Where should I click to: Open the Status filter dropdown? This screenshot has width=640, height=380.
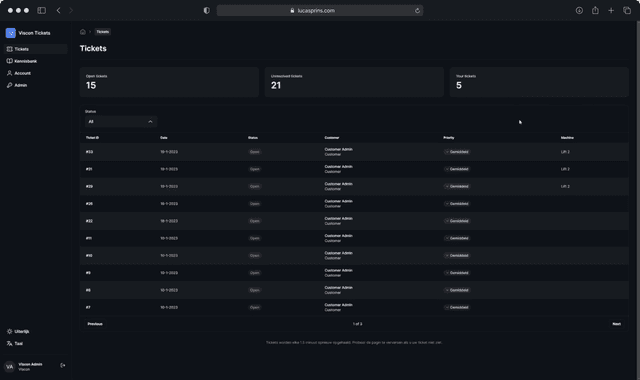(121, 122)
